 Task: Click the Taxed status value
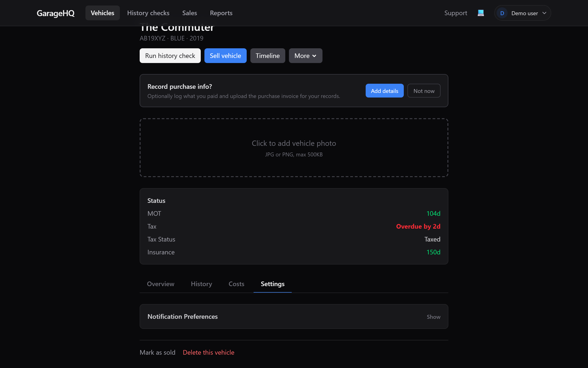[x=432, y=239]
